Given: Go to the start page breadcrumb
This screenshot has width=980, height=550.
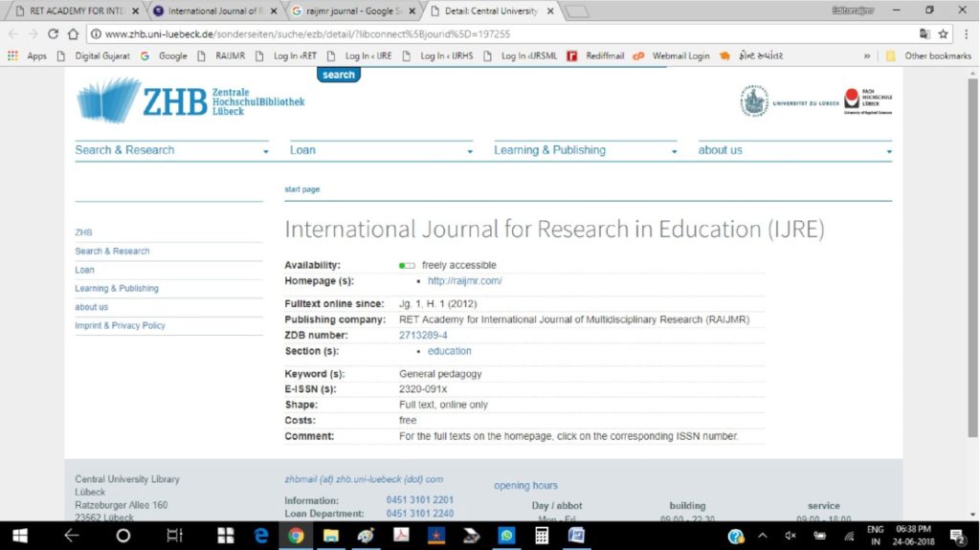Looking at the screenshot, I should 301,189.
